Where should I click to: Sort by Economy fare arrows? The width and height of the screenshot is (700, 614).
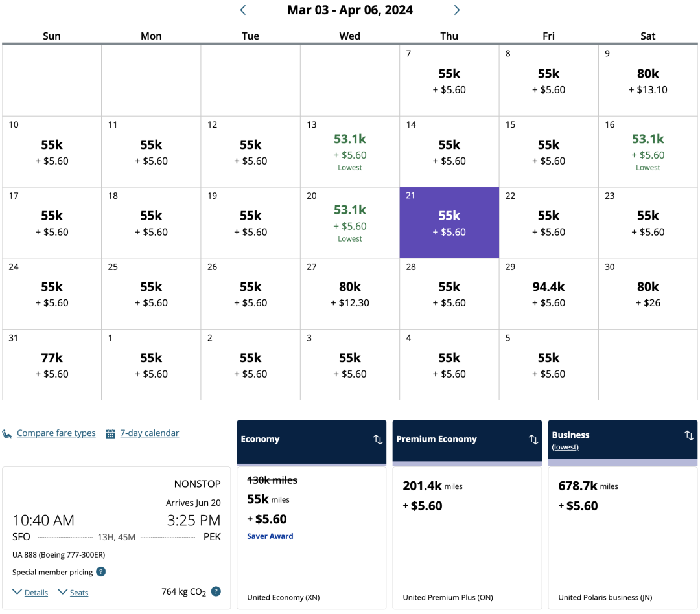[x=378, y=440]
